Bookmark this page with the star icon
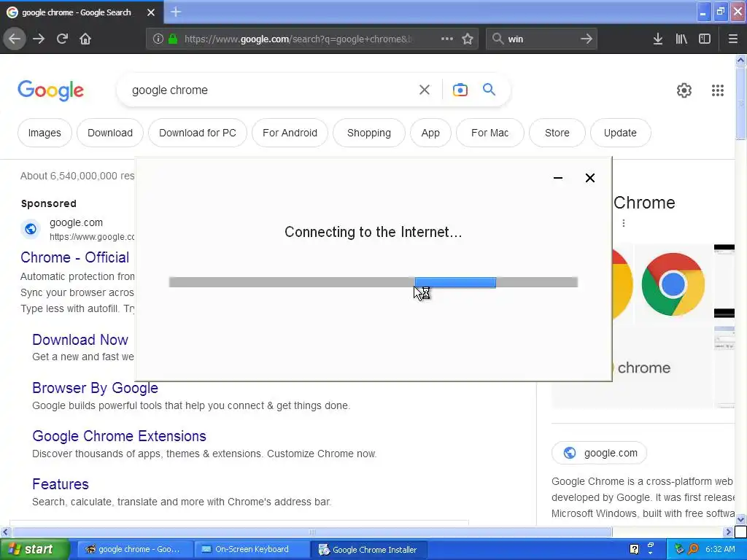 click(x=468, y=39)
